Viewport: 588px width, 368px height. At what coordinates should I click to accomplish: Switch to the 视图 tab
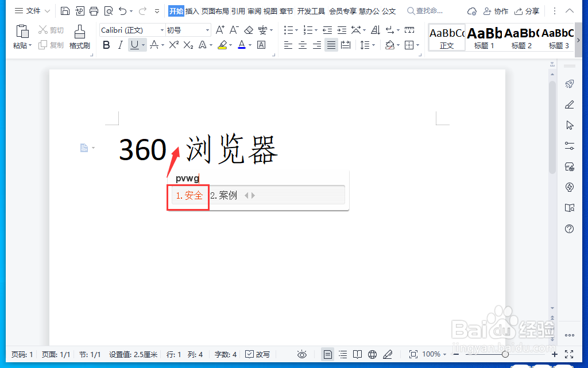[x=270, y=11]
